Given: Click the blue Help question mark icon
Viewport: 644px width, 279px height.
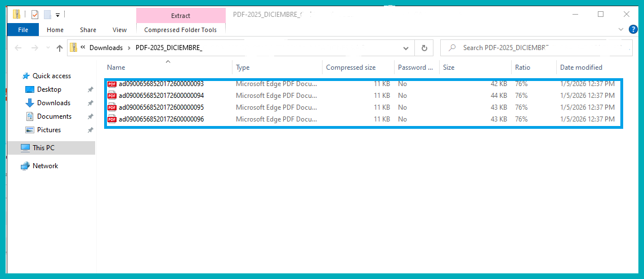Looking at the screenshot, I should pyautogui.click(x=632, y=30).
